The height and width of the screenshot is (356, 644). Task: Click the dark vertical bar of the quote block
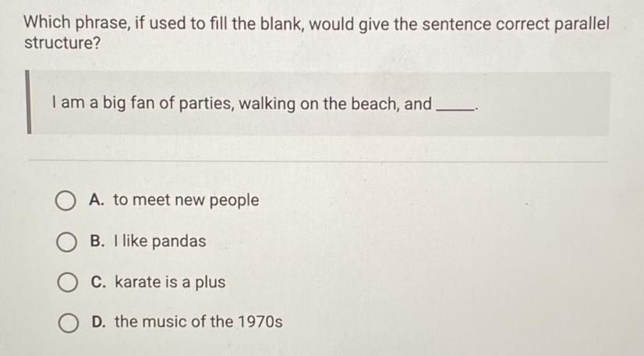[x=28, y=102]
